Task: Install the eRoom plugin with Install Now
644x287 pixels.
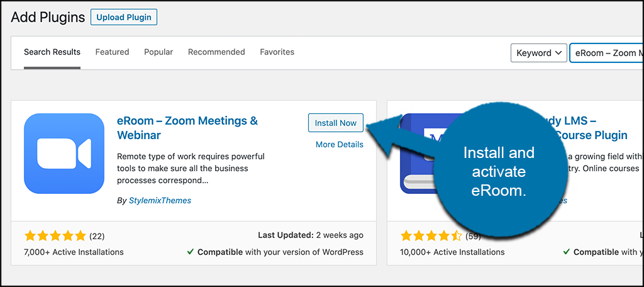Action: [x=336, y=123]
